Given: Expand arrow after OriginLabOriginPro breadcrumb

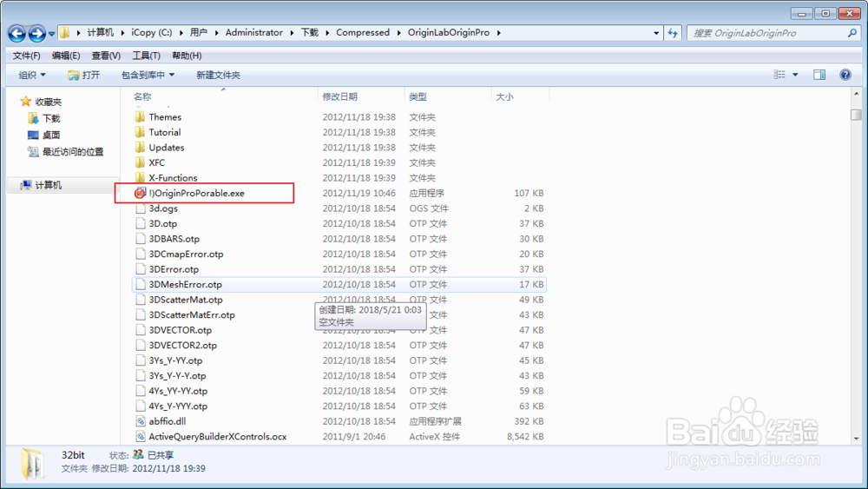Looking at the screenshot, I should (x=499, y=33).
